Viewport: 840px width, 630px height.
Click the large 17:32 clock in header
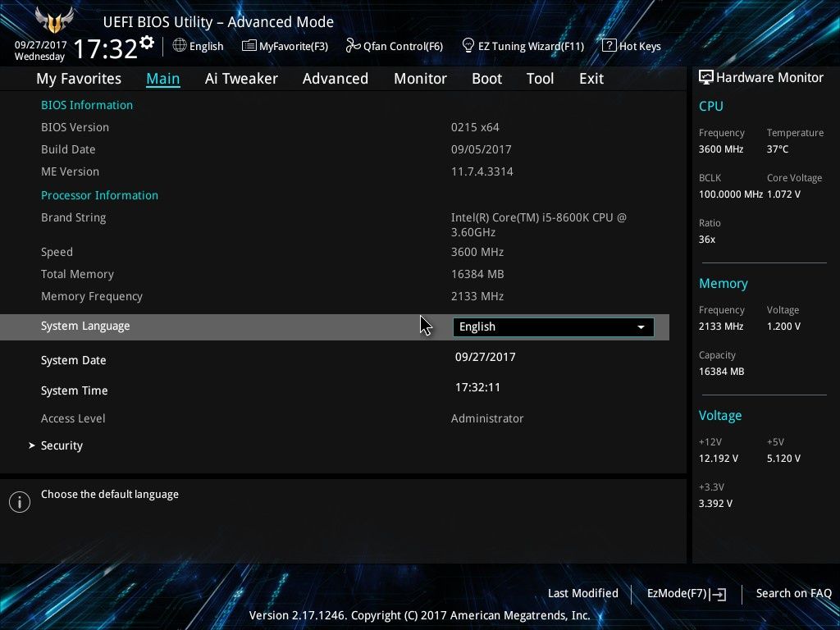105,48
